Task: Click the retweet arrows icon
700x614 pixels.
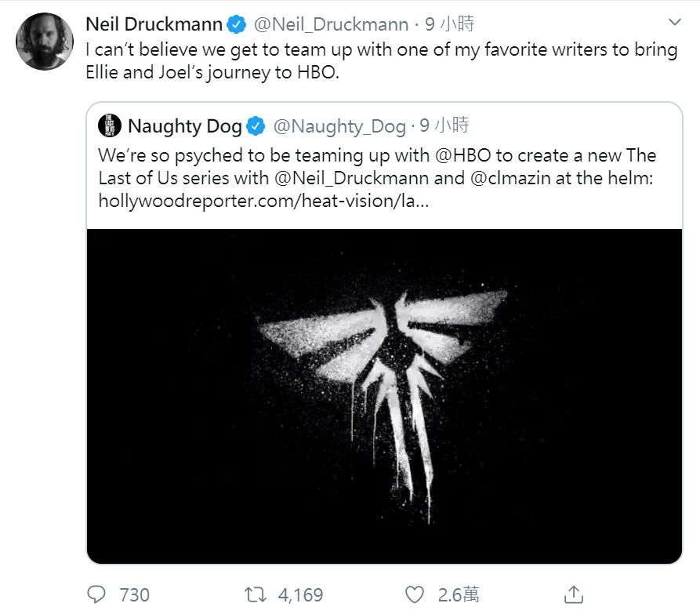Action: coord(256,594)
